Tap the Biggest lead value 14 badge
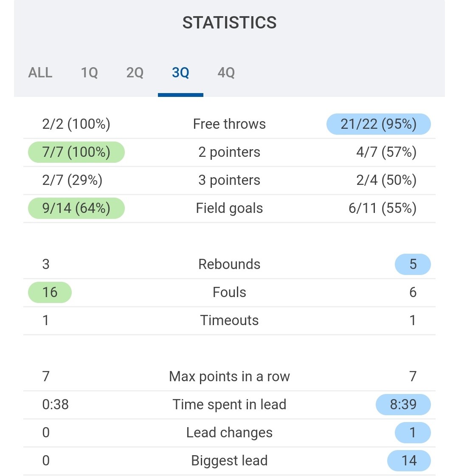This screenshot has width=453, height=476. 409,461
